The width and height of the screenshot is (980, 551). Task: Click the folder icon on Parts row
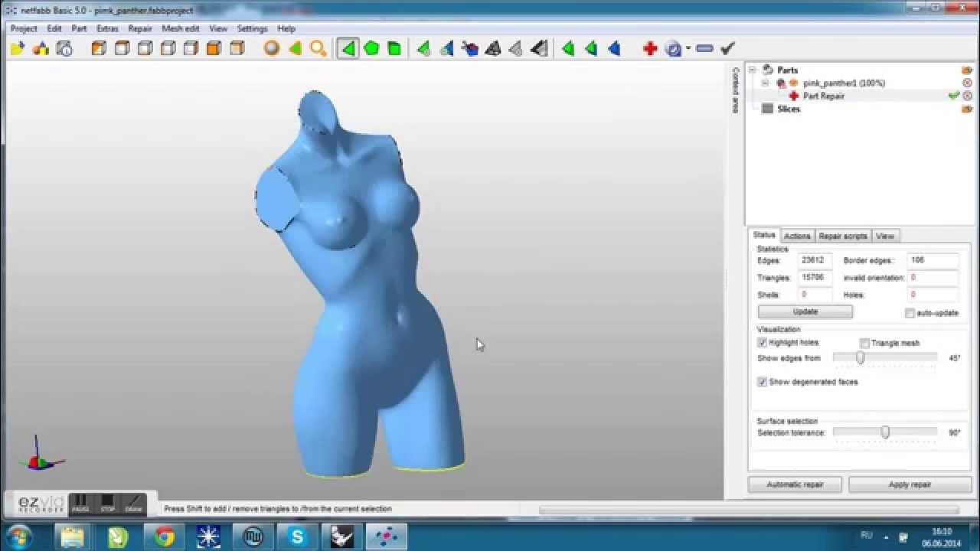click(967, 70)
